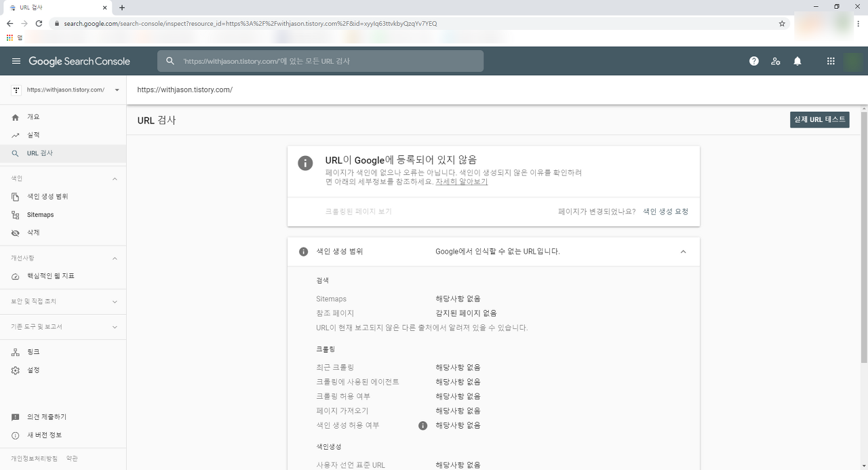Click the search magnifier icon in URL bar

click(170, 61)
